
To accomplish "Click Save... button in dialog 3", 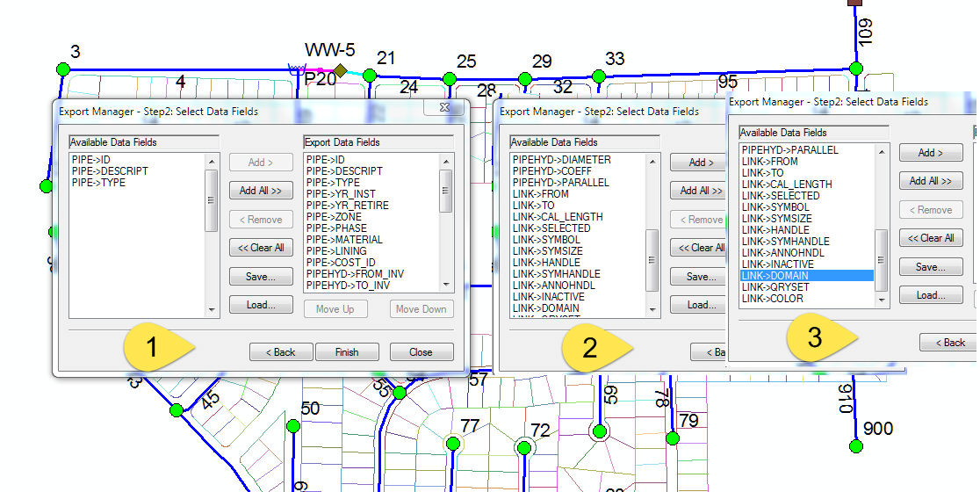I will click(x=931, y=267).
